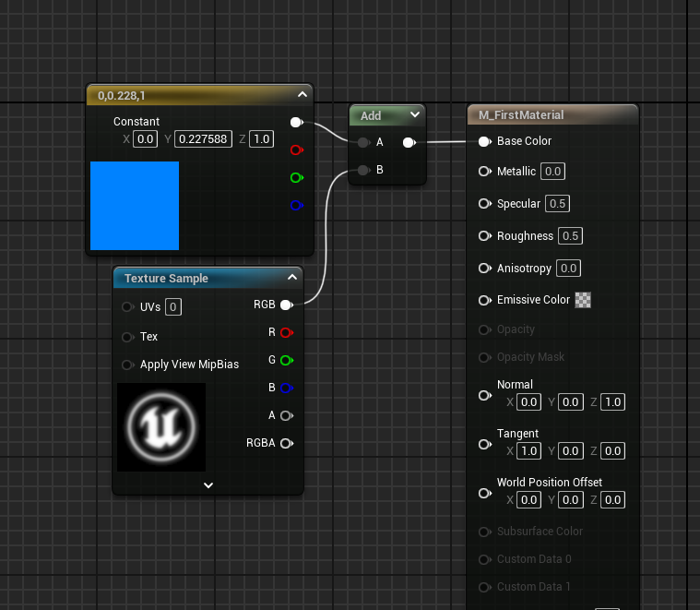Click the blue color preview swatch
Image resolution: width=700 pixels, height=610 pixels.
click(135, 206)
